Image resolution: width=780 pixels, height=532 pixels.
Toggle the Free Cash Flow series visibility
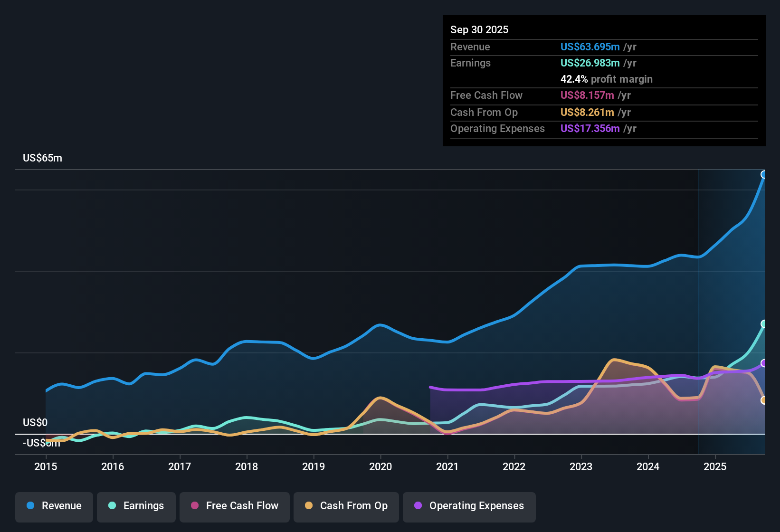pyautogui.click(x=234, y=507)
